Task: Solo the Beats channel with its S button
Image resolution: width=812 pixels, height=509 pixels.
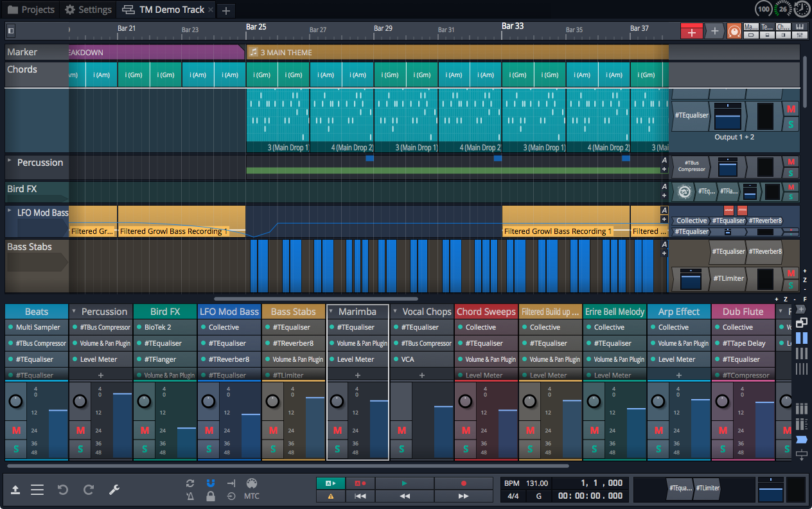Action: (15, 449)
